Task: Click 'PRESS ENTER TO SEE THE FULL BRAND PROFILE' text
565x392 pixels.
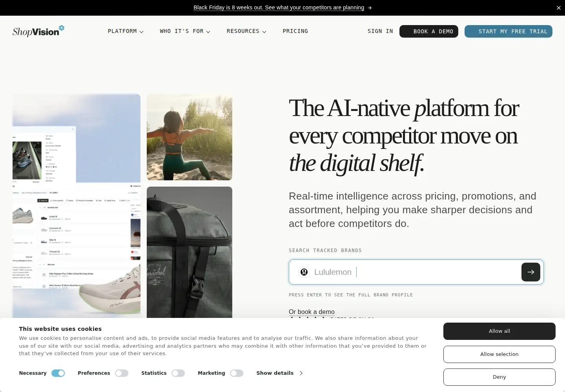Action: point(351,295)
